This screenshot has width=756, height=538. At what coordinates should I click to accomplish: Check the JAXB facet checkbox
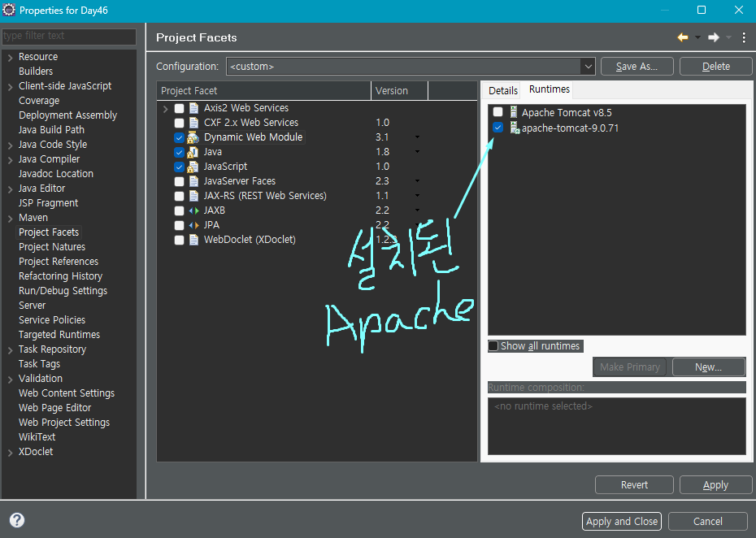pos(180,210)
